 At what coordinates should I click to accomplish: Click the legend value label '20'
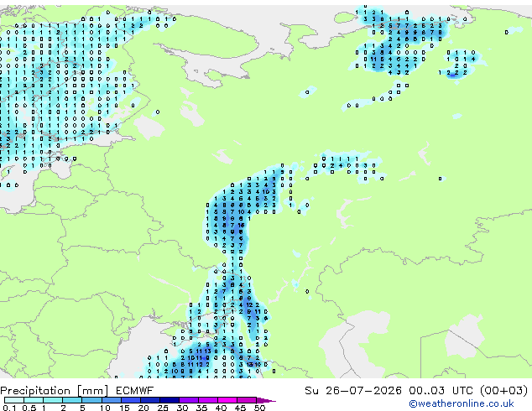(143, 408)
